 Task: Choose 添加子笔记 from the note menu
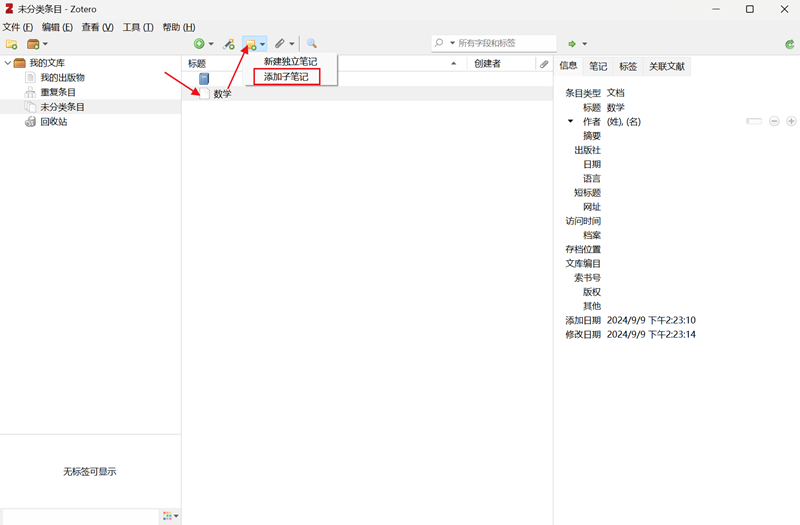point(286,77)
